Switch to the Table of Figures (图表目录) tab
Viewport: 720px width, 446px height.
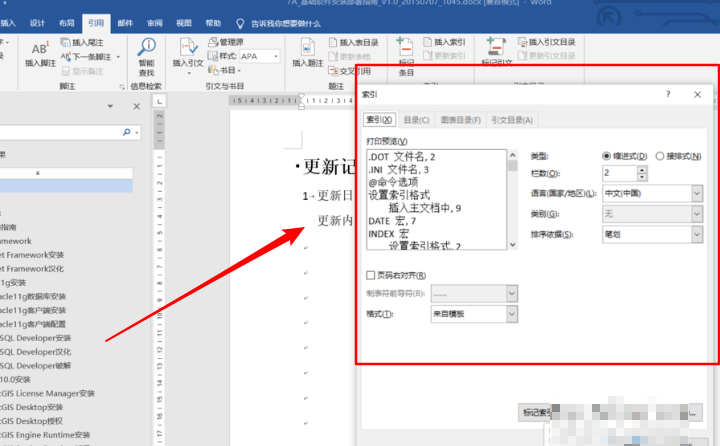pos(461,120)
